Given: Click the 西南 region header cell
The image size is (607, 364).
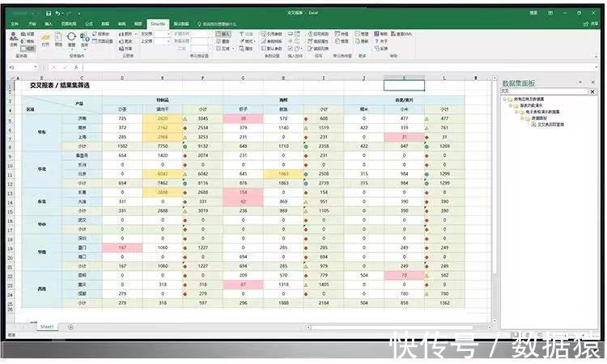Looking at the screenshot, I should [42, 289].
